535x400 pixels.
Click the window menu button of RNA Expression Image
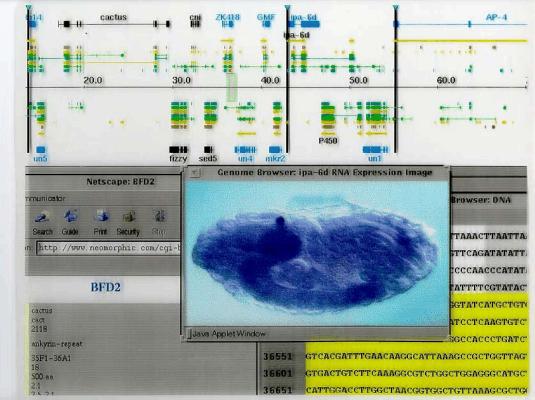195,173
